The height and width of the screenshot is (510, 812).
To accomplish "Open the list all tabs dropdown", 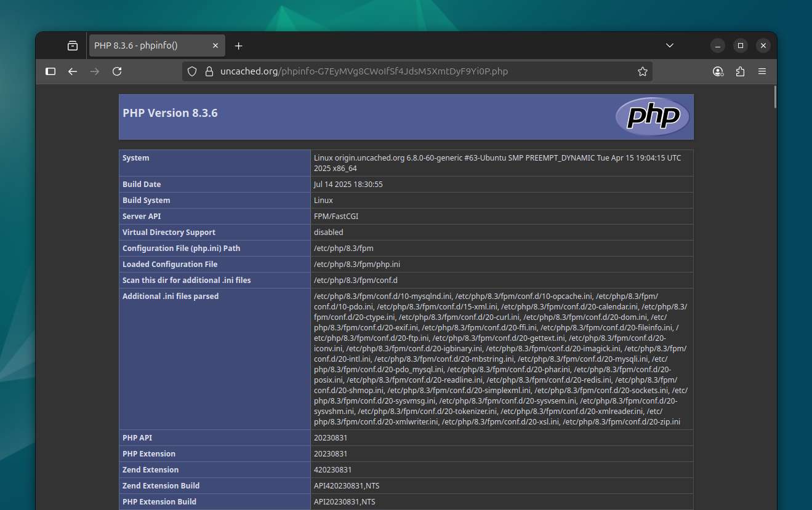I will [670, 46].
